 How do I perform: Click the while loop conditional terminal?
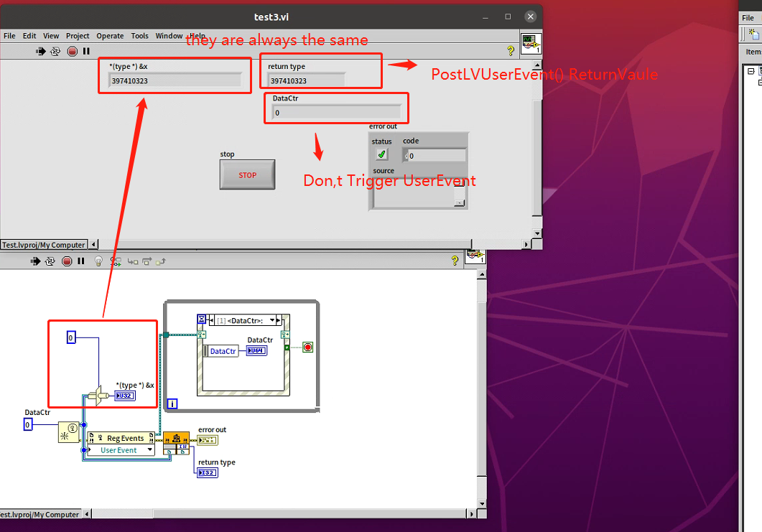point(307,347)
